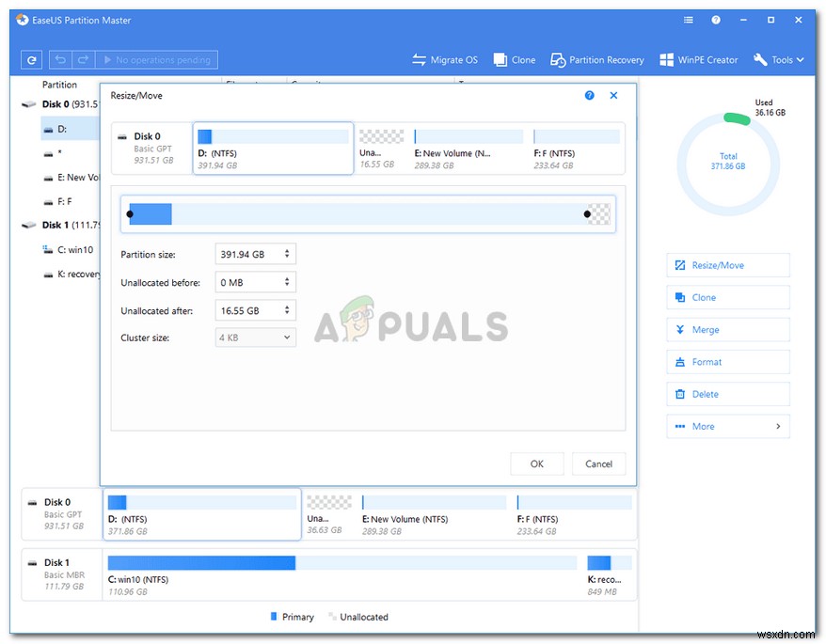Click the Primary legend swatch

(x=274, y=616)
